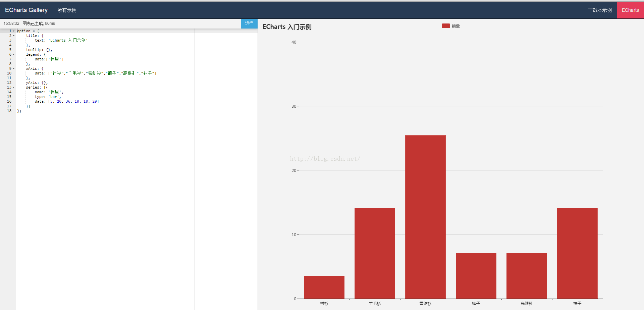Place cursor on yAxis: {} line
644x310 pixels.
coord(37,83)
